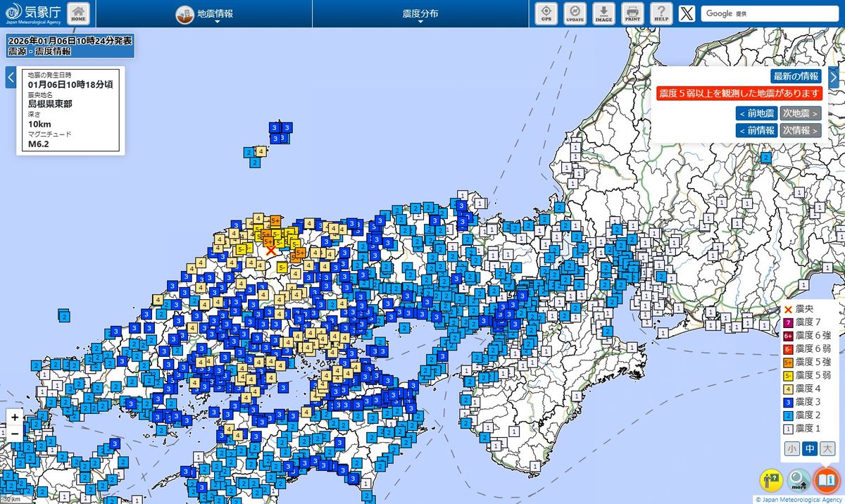Select small marker size 小
Viewport: 845px width, 504px height.
pos(792,449)
